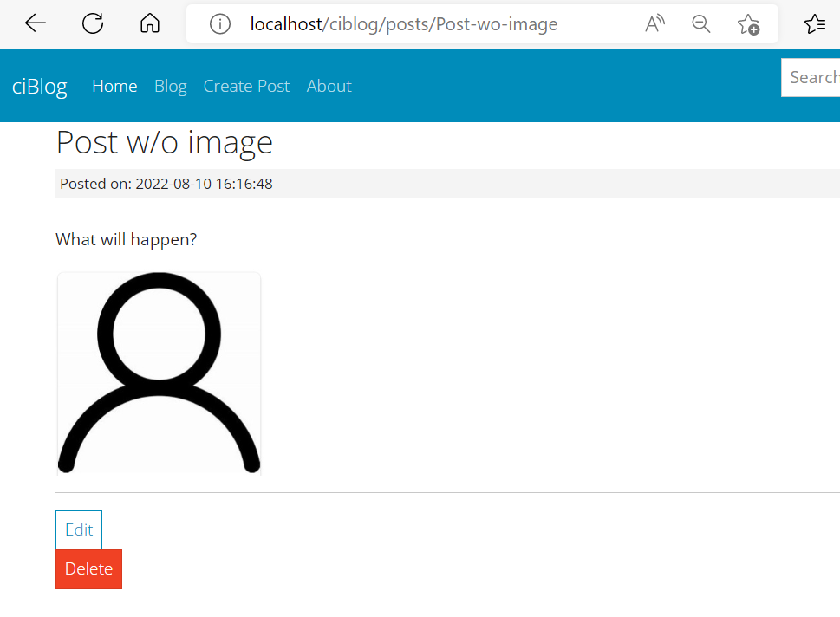
Task: Click the browser back arrow
Action: coord(36,23)
